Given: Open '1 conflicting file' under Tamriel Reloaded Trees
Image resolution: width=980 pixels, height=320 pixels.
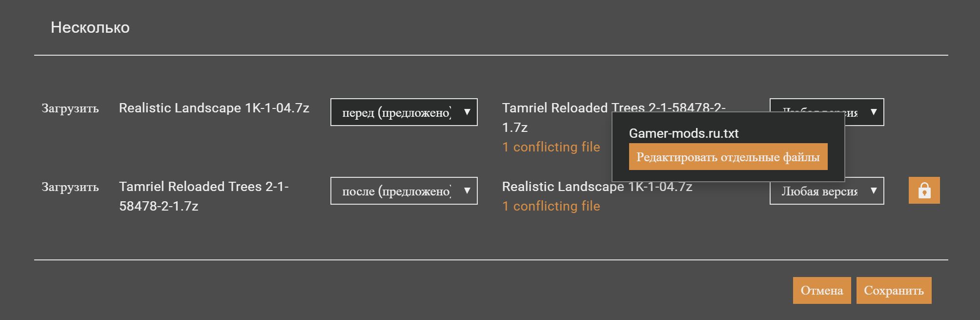Looking at the screenshot, I should [x=551, y=147].
